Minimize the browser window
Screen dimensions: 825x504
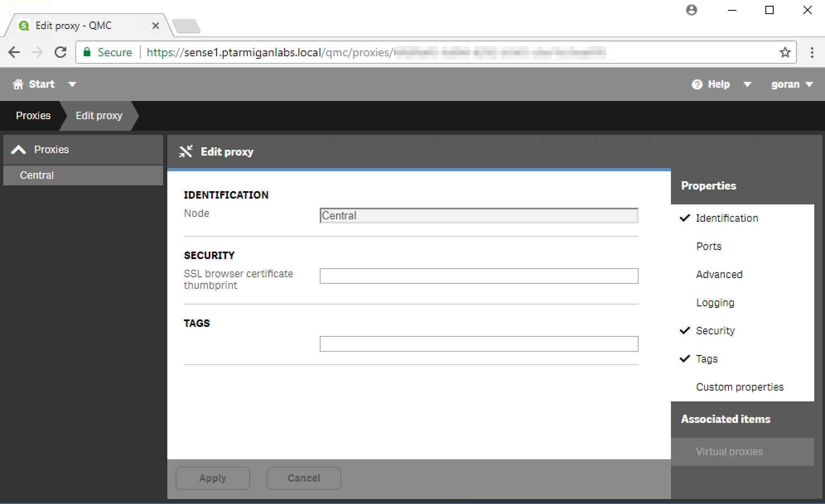point(732,10)
